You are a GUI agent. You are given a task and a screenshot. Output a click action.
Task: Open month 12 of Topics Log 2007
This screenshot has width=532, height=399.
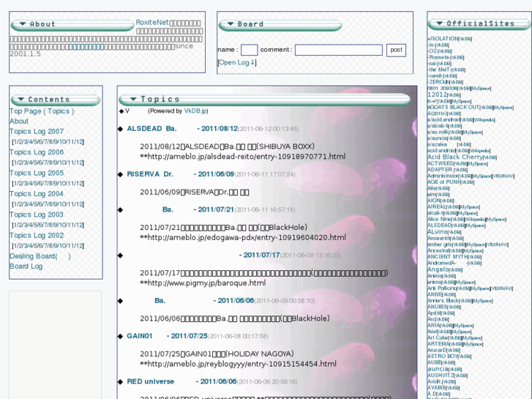click(x=80, y=141)
